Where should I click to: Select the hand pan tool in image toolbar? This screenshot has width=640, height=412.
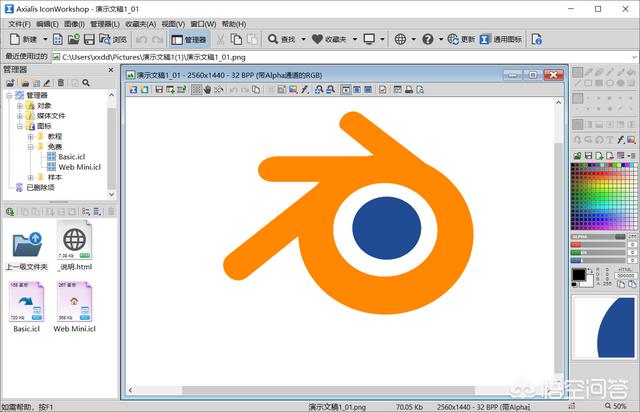207,89
